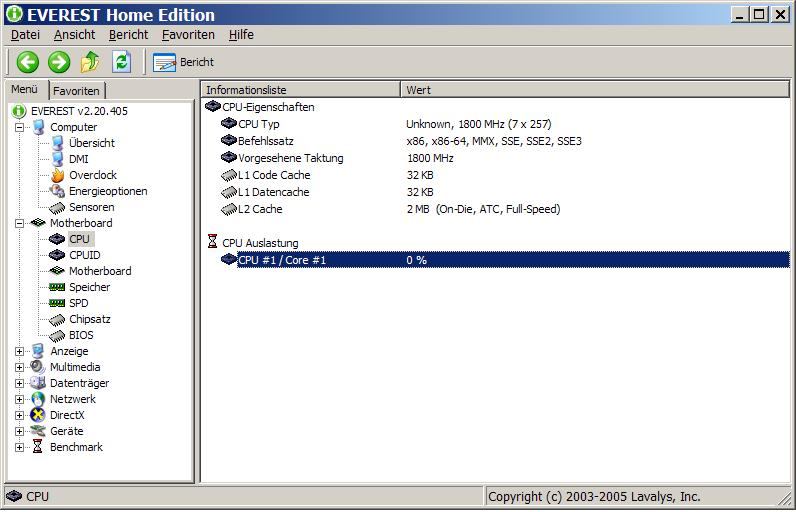Viewport: 796px width, 512px height.
Task: Click the Anzeige monitor icon
Action: tap(38, 351)
